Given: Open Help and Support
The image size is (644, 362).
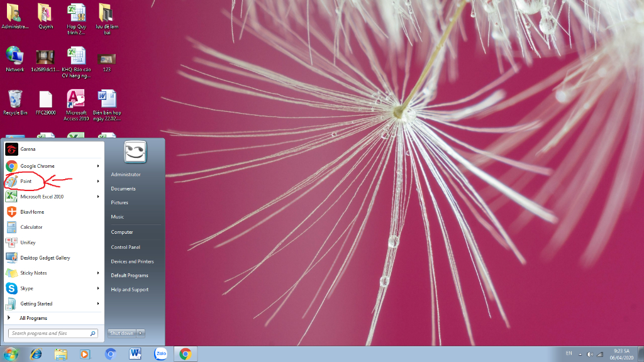Looking at the screenshot, I should click(130, 290).
